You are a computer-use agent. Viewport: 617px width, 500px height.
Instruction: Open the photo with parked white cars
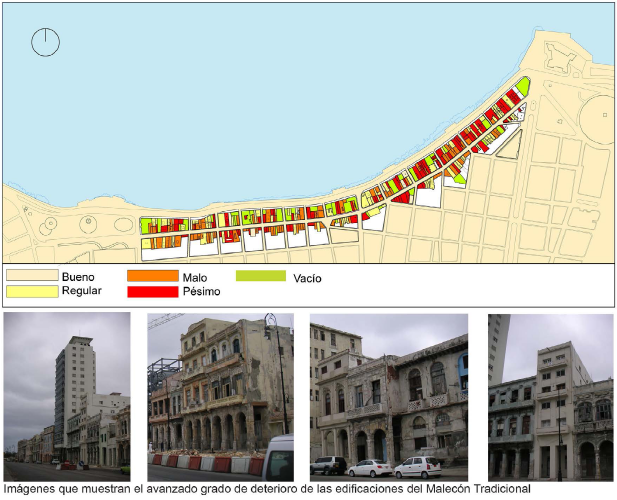click(389, 396)
